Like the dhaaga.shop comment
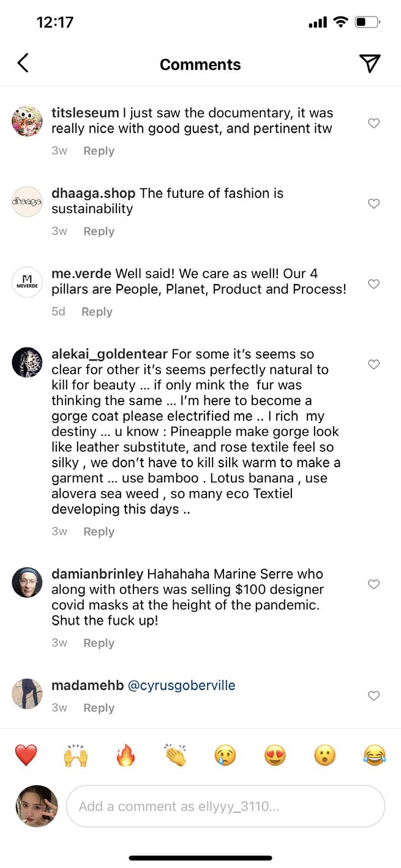 [x=373, y=203]
